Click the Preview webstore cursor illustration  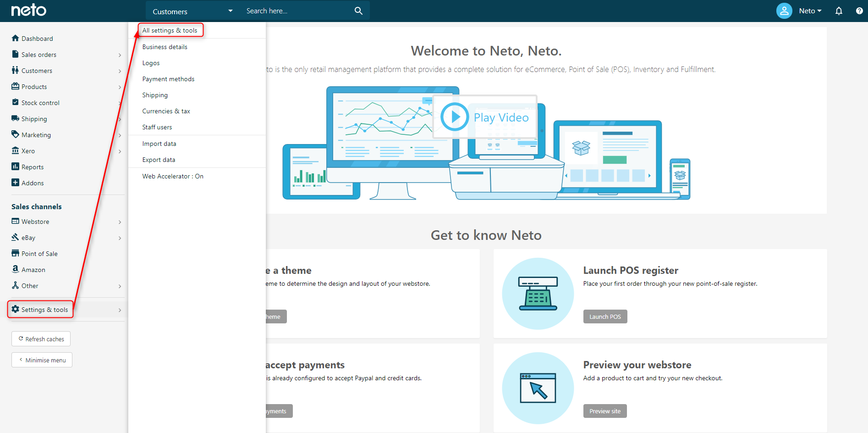(538, 388)
